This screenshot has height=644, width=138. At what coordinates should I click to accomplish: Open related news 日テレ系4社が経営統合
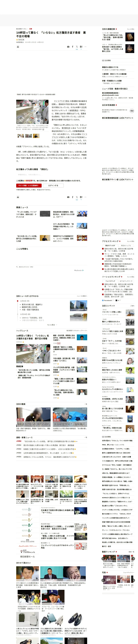64,226
